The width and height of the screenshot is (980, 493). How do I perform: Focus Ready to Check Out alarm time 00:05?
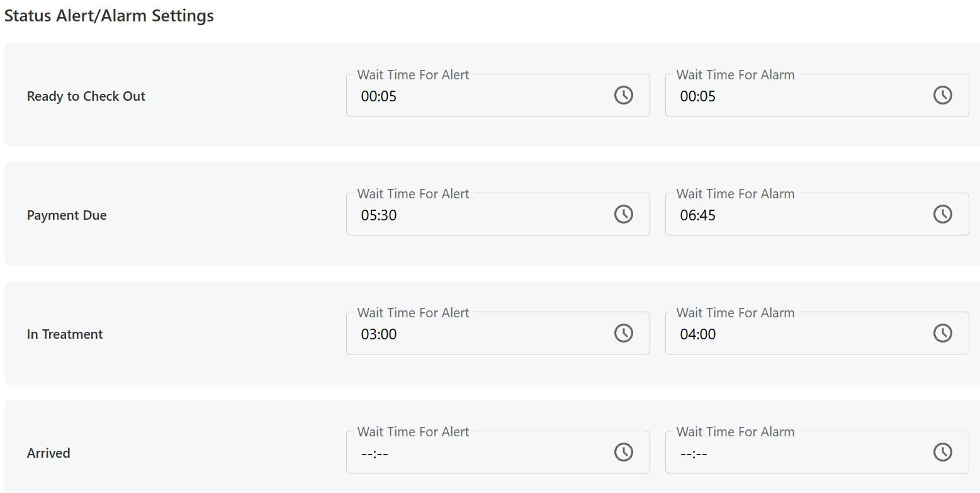click(698, 96)
